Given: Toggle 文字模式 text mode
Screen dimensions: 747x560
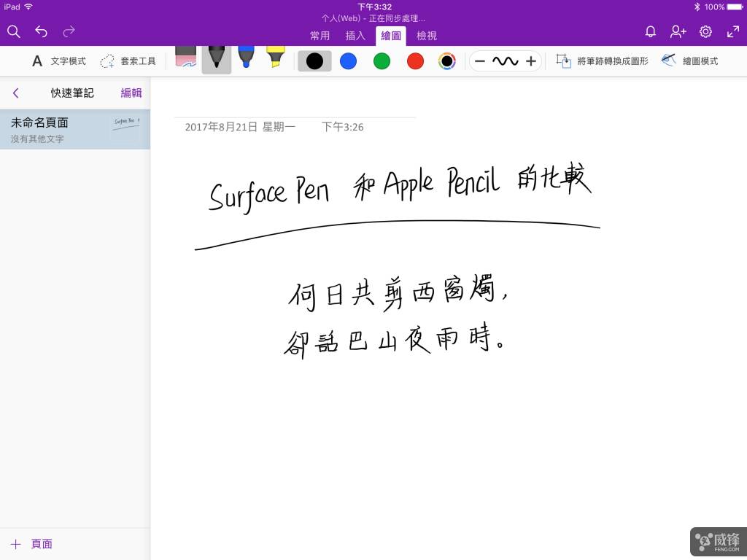Looking at the screenshot, I should 59,61.
